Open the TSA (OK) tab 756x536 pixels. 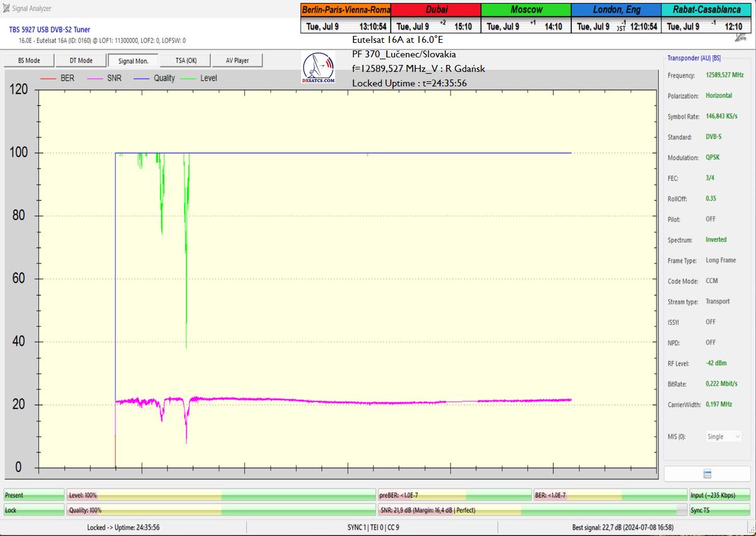[186, 61]
